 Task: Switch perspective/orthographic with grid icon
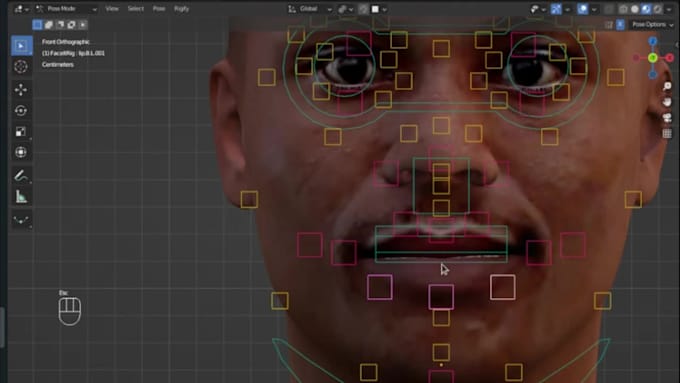click(x=667, y=134)
